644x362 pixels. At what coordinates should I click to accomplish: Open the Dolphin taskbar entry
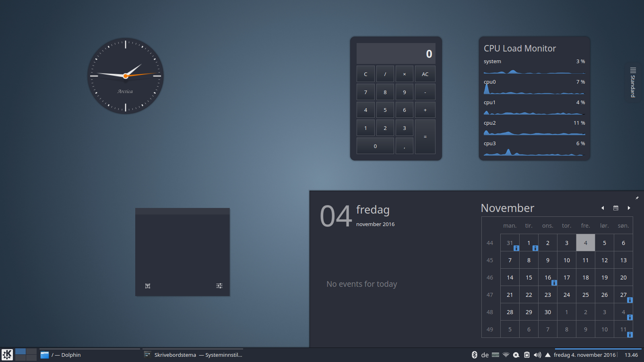point(90,355)
